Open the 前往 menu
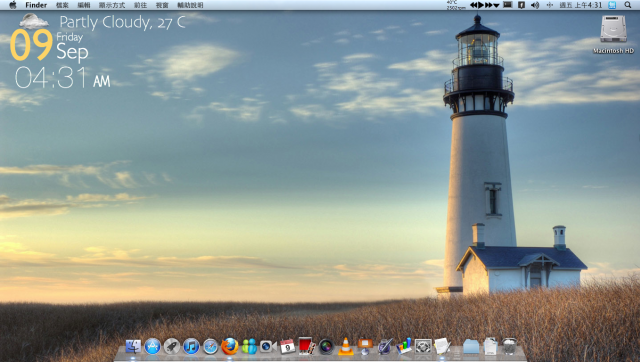 click(x=140, y=5)
